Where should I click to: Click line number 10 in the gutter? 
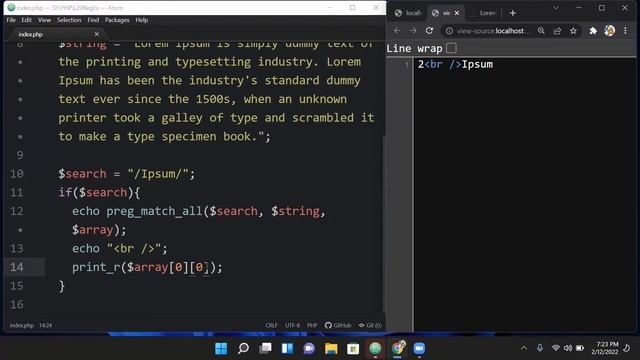17,174
